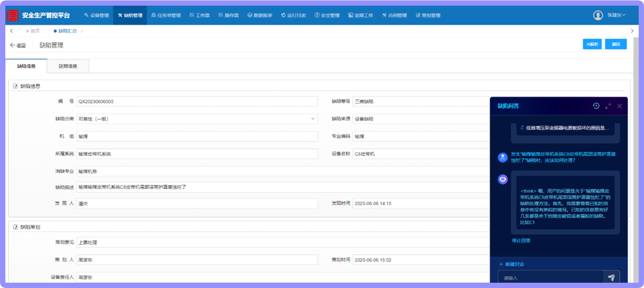Screen dimensions: 644x288
Task: Click the edit icon beside 缺陷信息 section
Action: (15, 86)
